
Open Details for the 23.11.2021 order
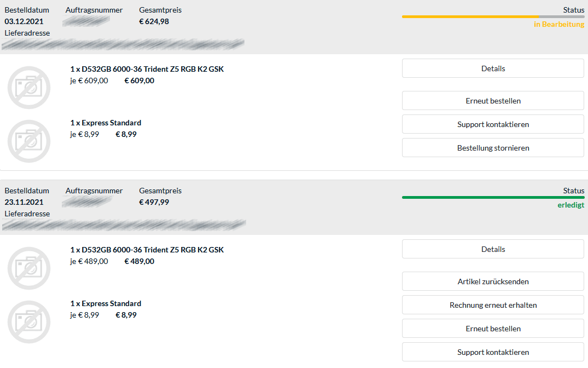click(493, 249)
